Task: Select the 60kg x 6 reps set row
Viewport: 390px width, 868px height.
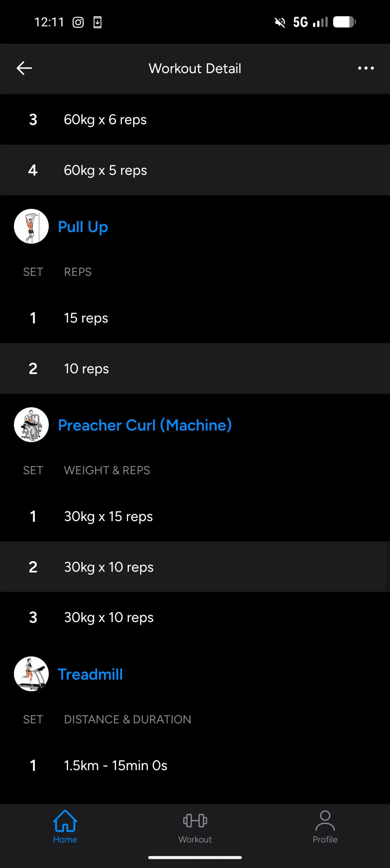Action: (x=195, y=120)
